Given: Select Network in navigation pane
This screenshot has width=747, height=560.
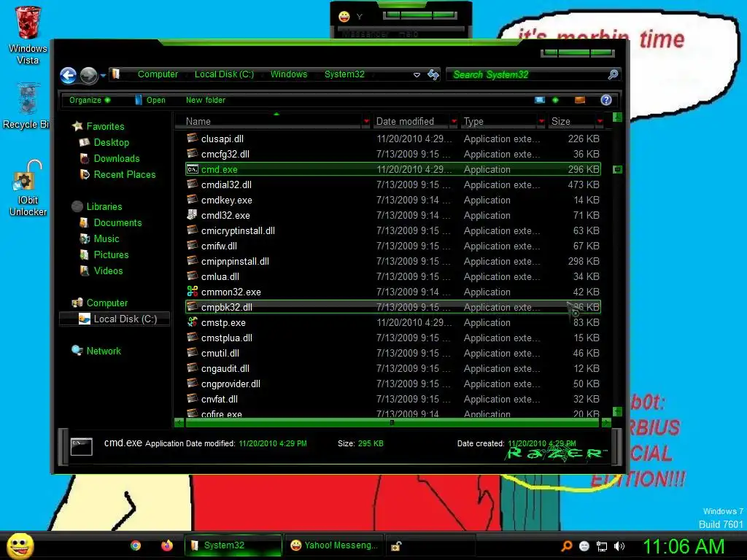Looking at the screenshot, I should coord(104,351).
